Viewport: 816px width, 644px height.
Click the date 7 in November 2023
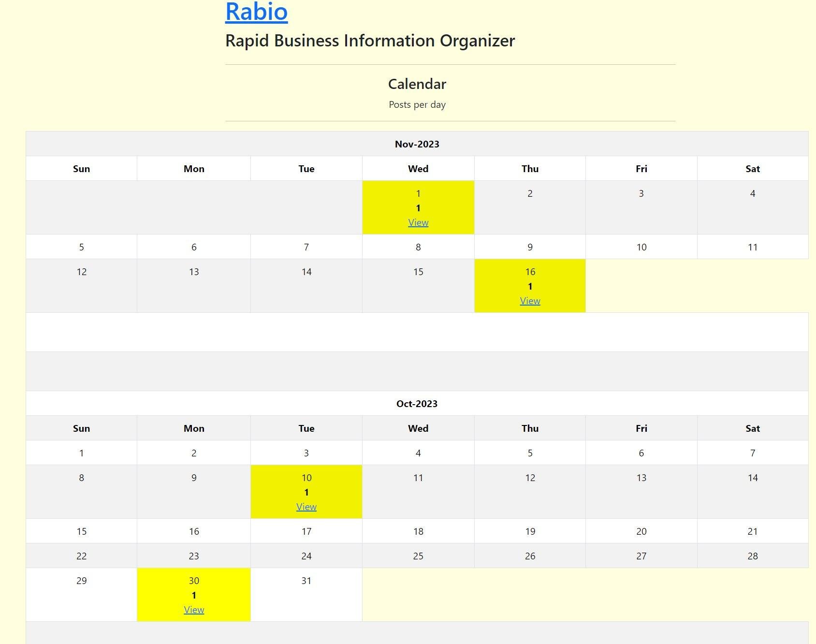(x=306, y=247)
